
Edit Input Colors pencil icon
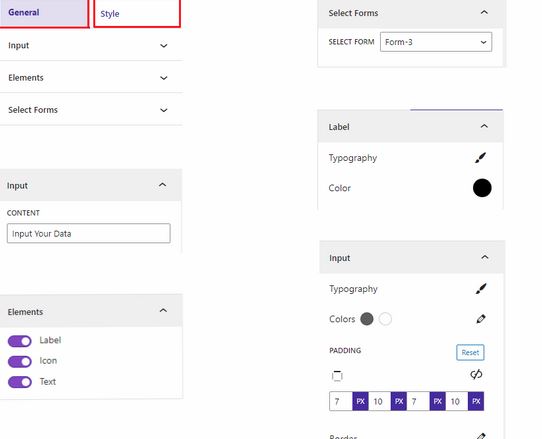[x=481, y=319]
